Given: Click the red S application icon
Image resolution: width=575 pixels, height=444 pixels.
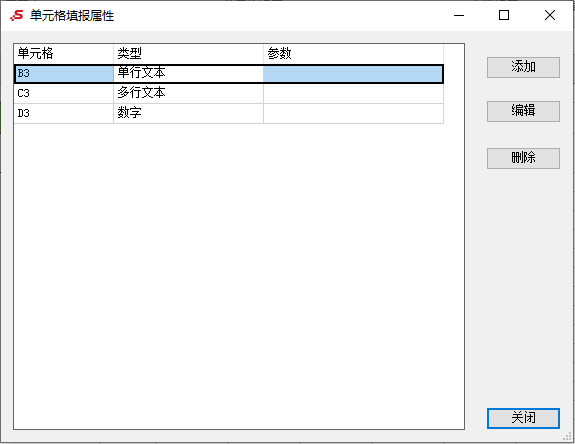Looking at the screenshot, I should [x=17, y=15].
